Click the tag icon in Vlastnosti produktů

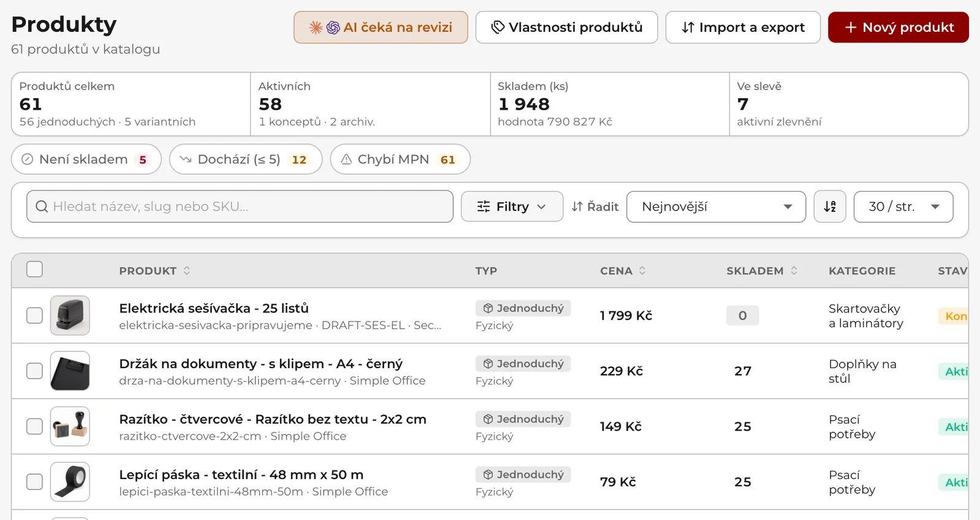coord(498,28)
